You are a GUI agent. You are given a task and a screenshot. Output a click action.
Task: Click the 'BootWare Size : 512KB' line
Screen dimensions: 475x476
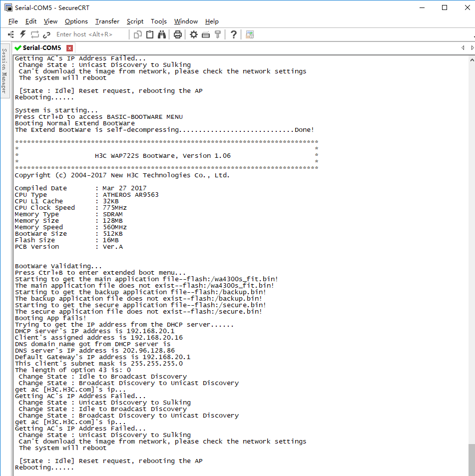69,234
